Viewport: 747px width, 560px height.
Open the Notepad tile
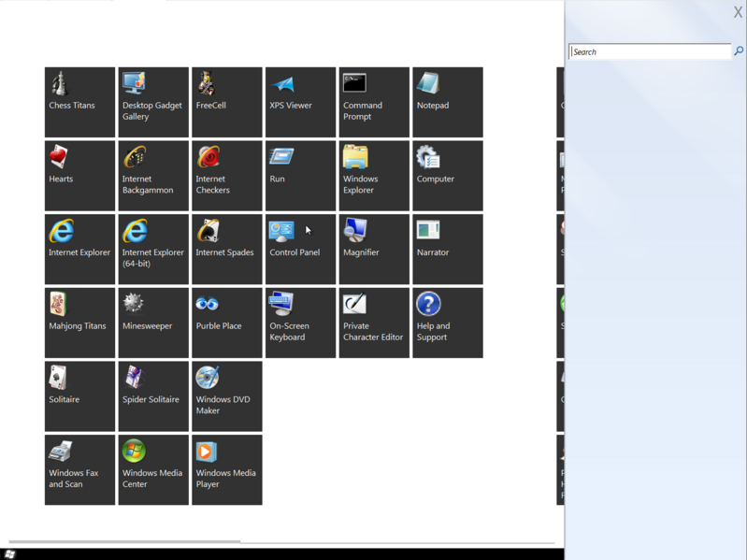[448, 103]
